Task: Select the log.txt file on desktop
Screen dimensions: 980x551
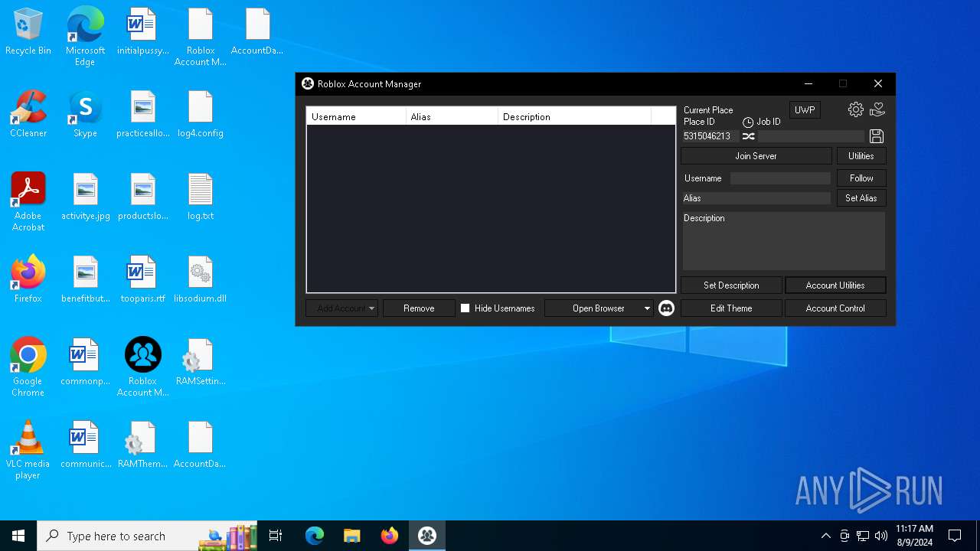Action: pyautogui.click(x=200, y=197)
